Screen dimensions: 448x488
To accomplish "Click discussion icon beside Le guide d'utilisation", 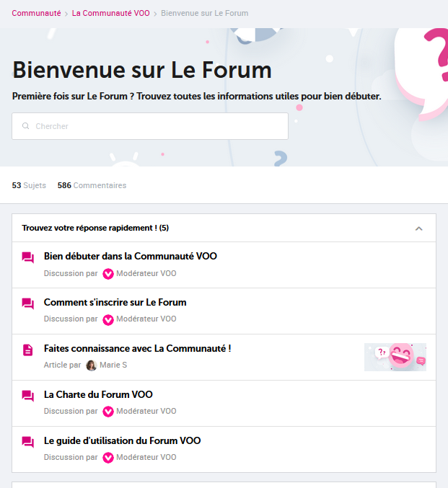I will 27,442.
